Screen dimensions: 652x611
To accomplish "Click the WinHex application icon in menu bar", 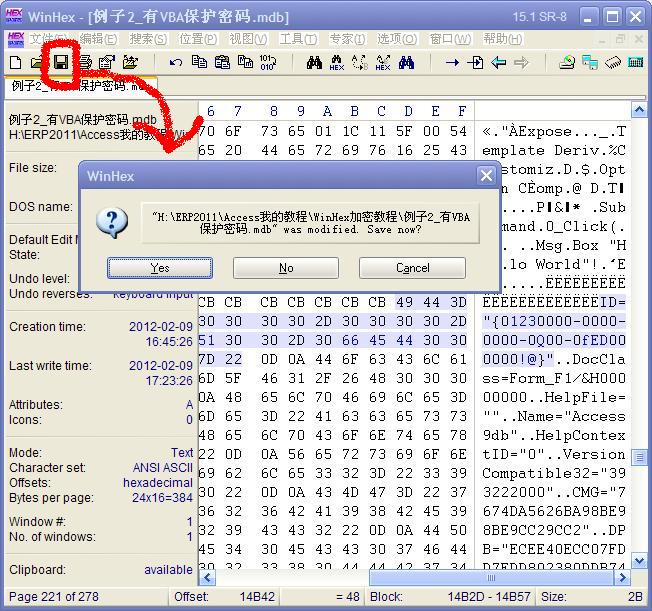I will (x=16, y=40).
